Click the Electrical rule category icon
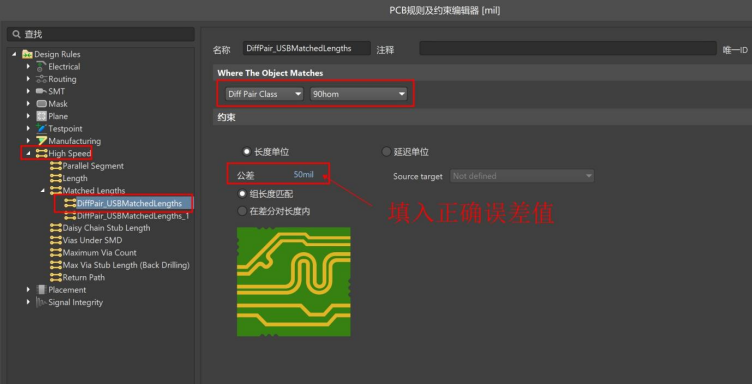 [41, 67]
